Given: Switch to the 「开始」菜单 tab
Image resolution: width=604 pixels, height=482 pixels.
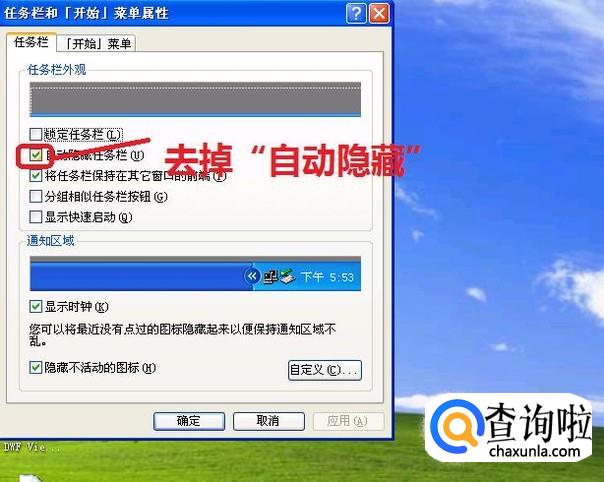Looking at the screenshot, I should (96, 44).
